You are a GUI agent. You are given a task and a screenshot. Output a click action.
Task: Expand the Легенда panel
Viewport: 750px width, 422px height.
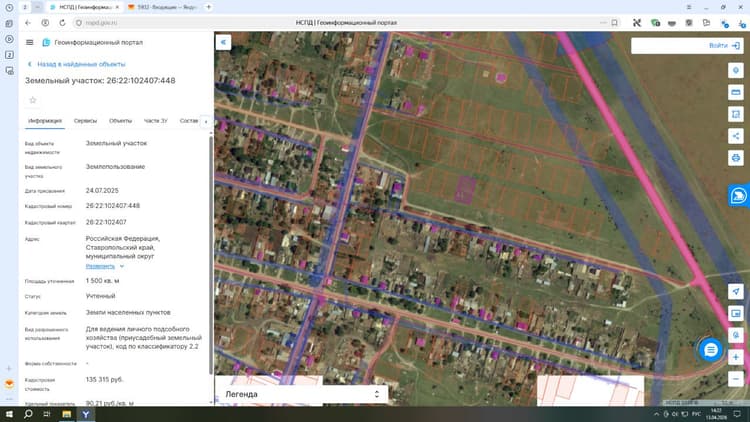(x=301, y=394)
